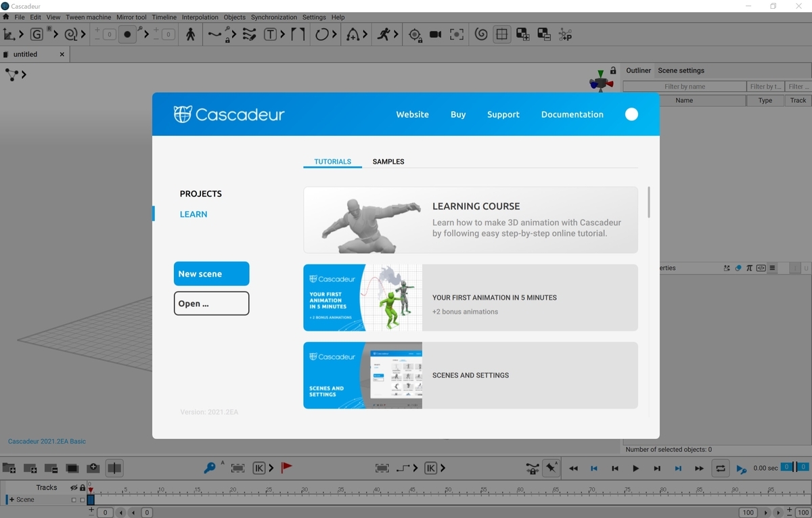Open the Synchronization menu
Image resolution: width=812 pixels, height=518 pixels.
[274, 17]
